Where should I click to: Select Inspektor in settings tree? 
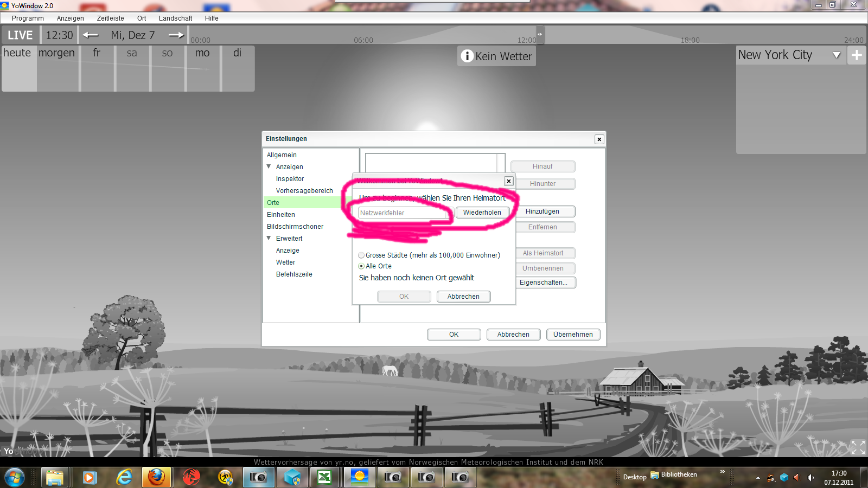[290, 179]
